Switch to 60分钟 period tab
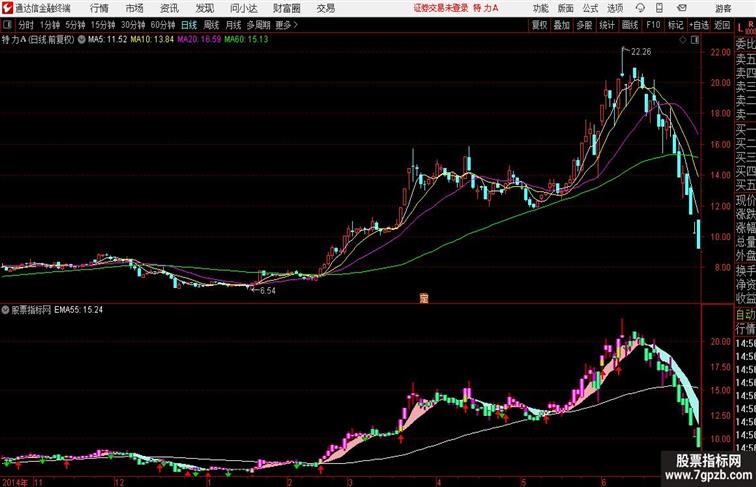Image resolution: width=756 pixels, height=487 pixels. pyautogui.click(x=163, y=25)
